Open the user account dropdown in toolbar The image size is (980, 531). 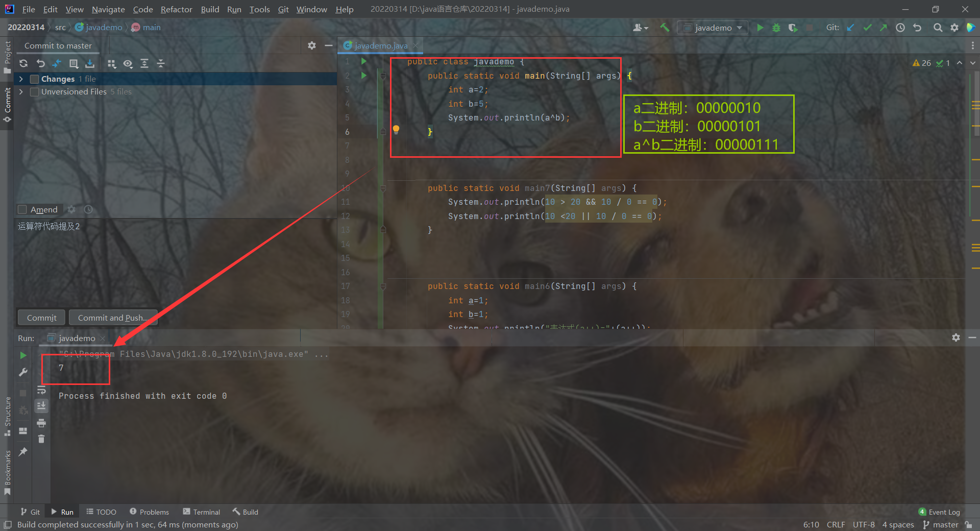point(640,28)
